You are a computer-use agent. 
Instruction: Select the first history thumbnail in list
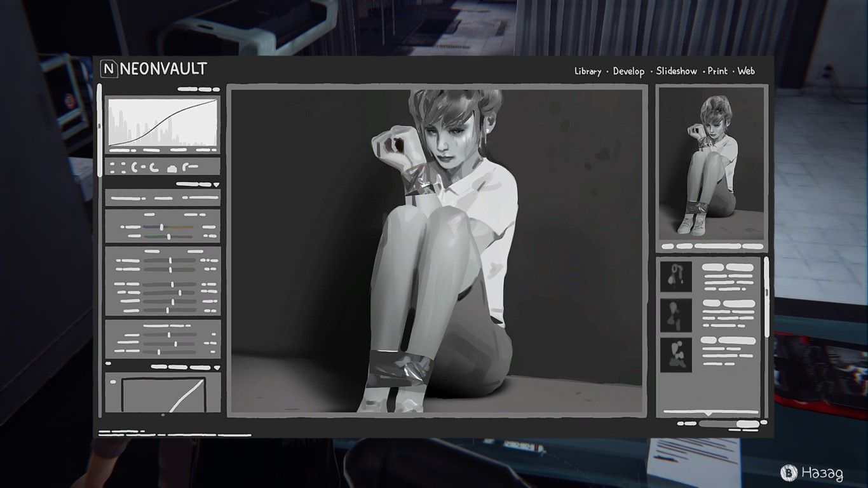tap(675, 276)
